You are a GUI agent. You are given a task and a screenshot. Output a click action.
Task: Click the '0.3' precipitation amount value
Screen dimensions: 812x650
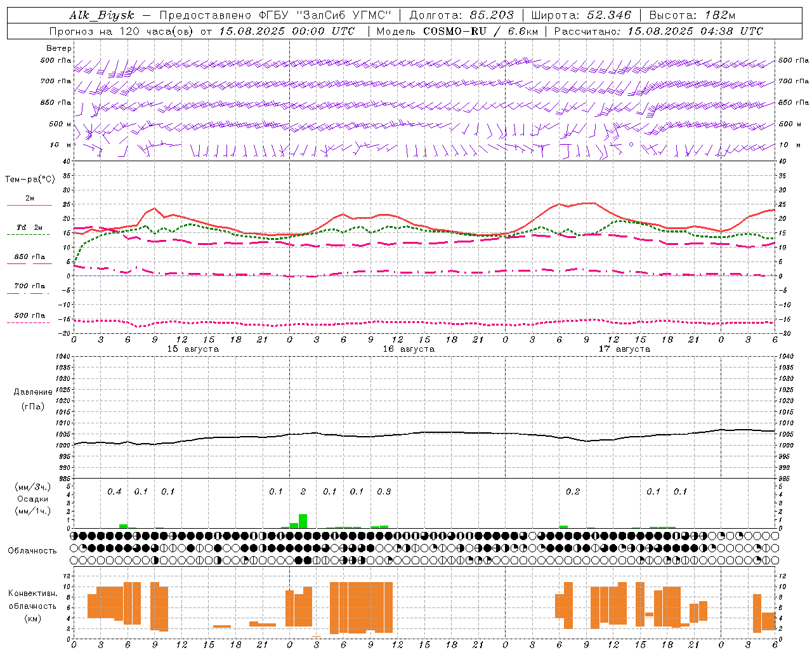click(x=384, y=492)
